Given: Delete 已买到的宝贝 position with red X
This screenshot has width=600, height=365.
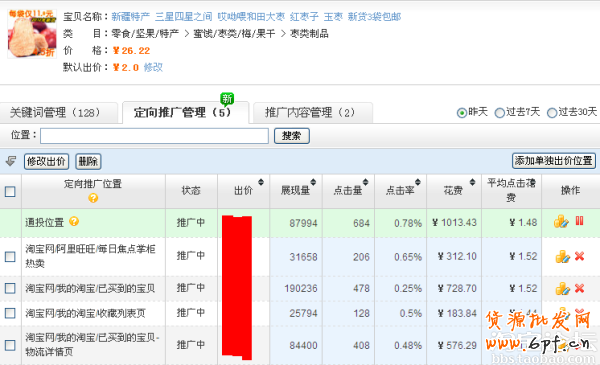Looking at the screenshot, I should pyautogui.click(x=579, y=288).
